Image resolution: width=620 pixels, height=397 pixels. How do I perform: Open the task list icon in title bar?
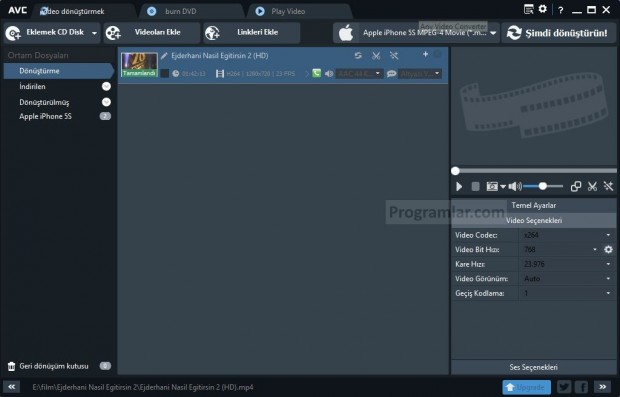pyautogui.click(x=528, y=9)
